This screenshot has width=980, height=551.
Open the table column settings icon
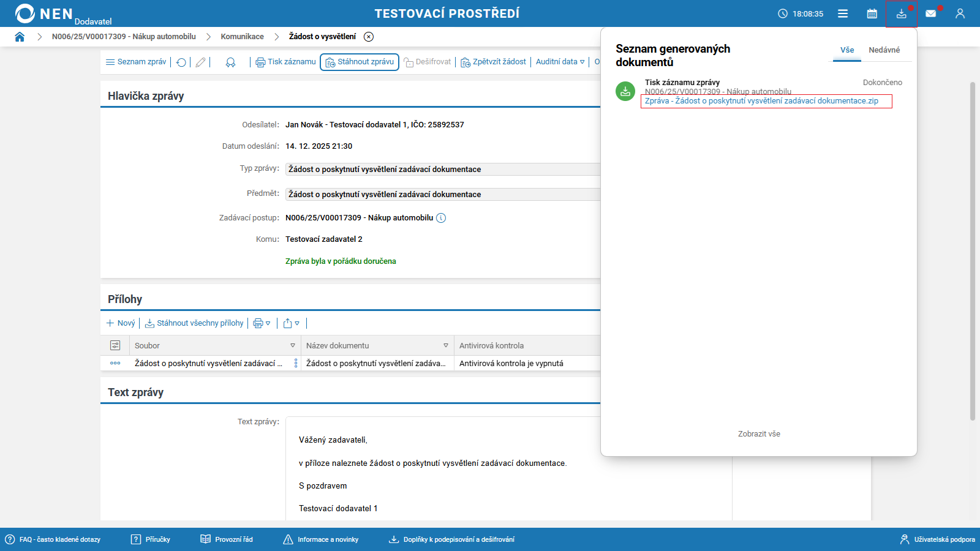(x=115, y=345)
